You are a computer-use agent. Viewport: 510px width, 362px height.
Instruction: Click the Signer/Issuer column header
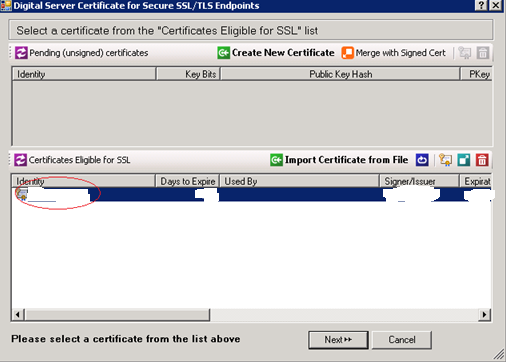[419, 181]
